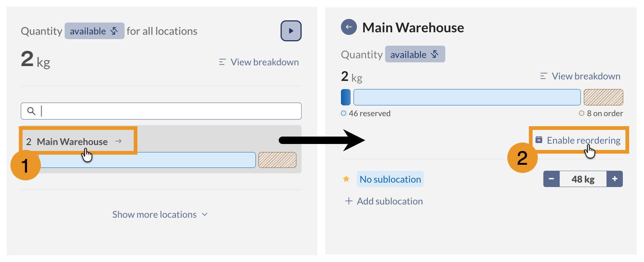Increase the 48 kg value with plus stepper
This screenshot has height=262, width=644.
point(615,179)
